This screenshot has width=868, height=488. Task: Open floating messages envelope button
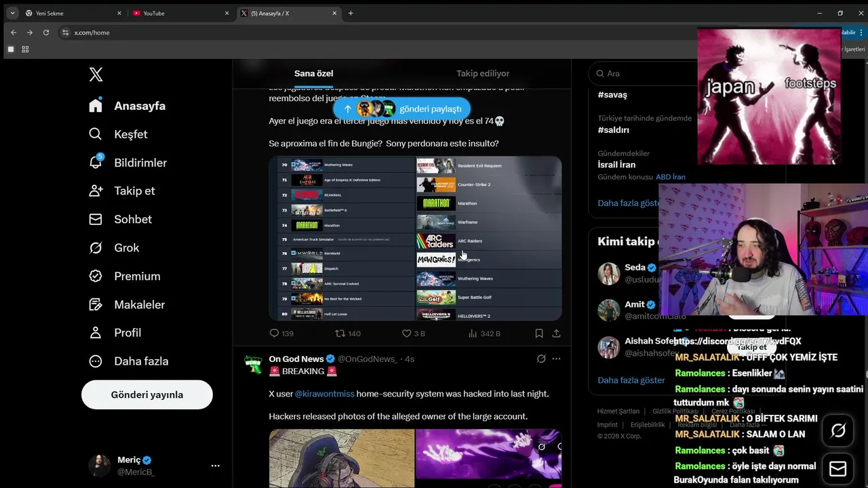coord(838,469)
